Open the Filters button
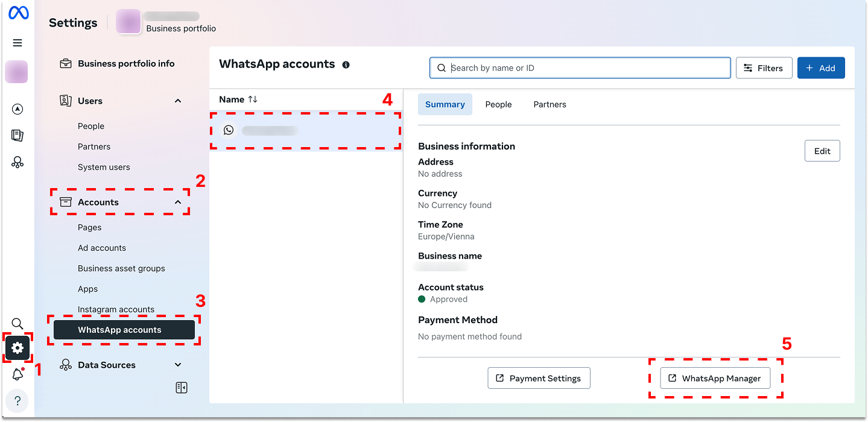The height and width of the screenshot is (422, 868). (x=764, y=68)
